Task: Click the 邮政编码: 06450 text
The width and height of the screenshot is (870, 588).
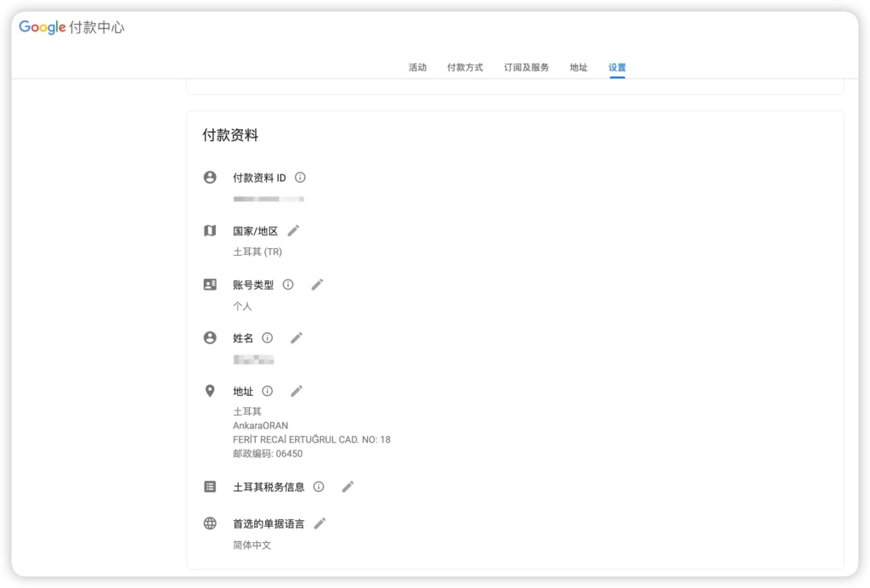Action: tap(268, 454)
